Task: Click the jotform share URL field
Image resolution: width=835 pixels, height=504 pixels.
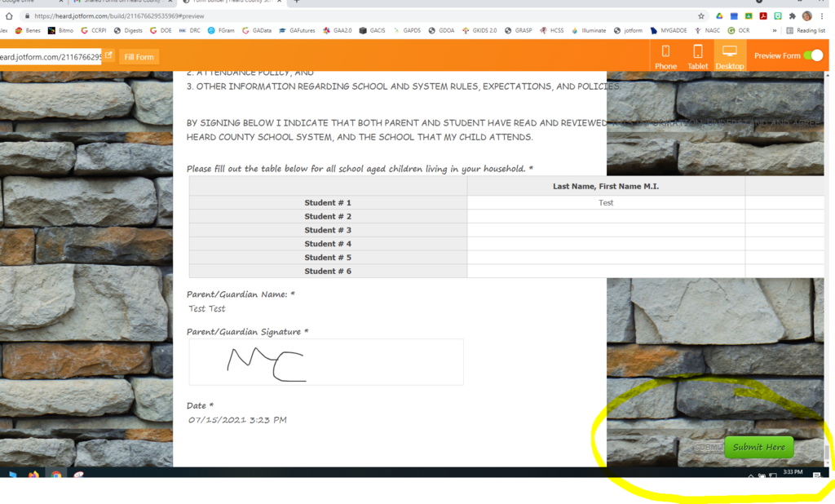Action: (51, 56)
